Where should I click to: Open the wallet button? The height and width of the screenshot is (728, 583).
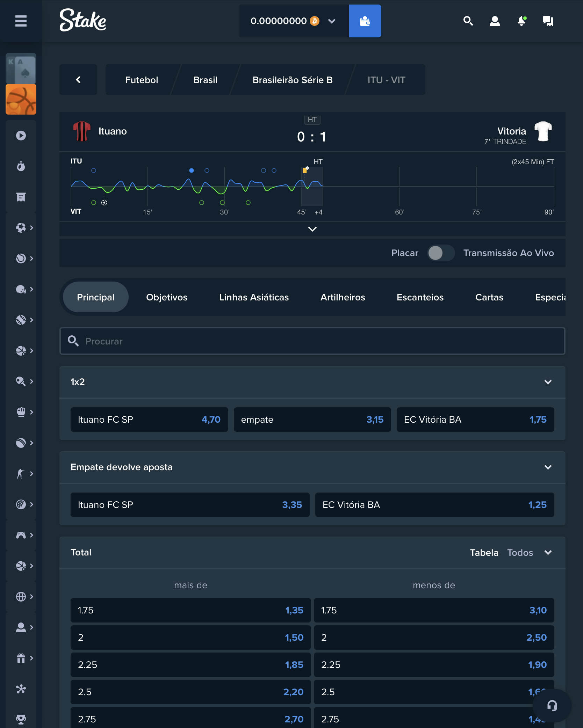point(365,21)
